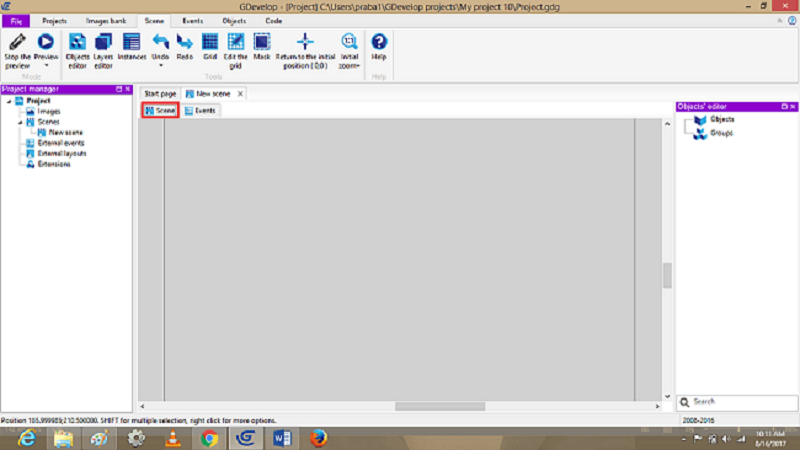Select Groups in the Objects' editor
Viewport: 800px width, 450px height.
(x=721, y=133)
